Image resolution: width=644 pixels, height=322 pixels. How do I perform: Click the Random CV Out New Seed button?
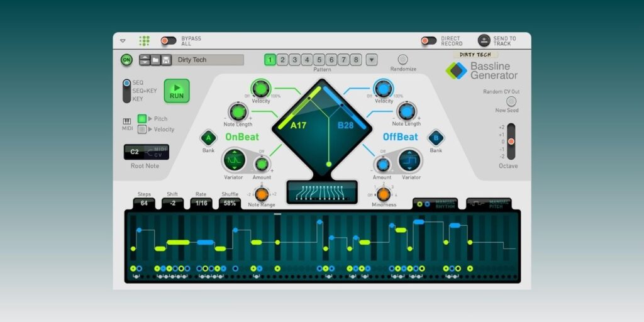pyautogui.click(x=511, y=101)
